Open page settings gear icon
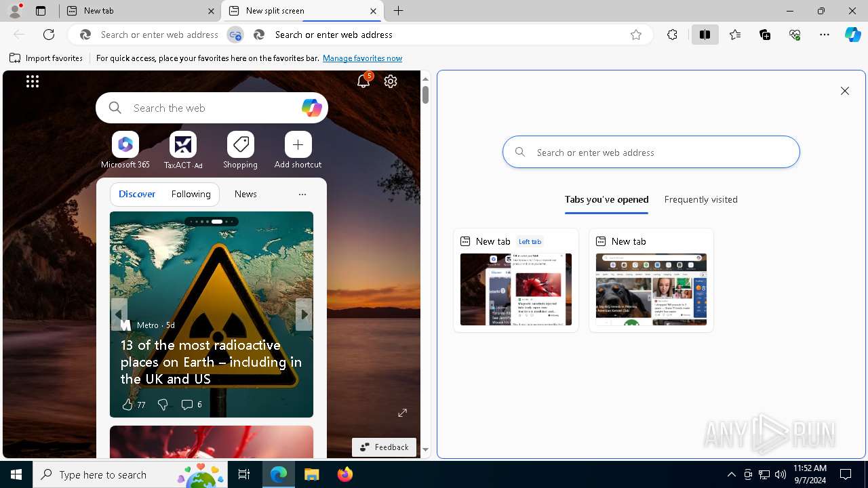 pos(391,81)
